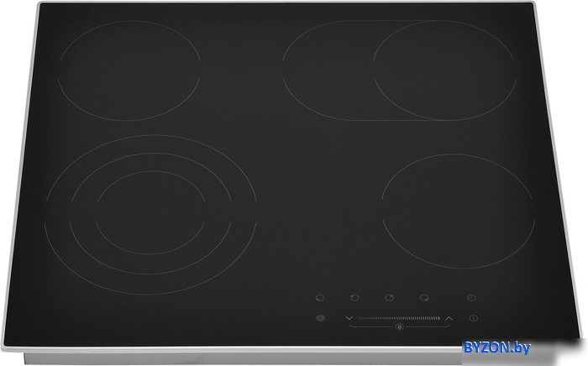Touch the triple-ring front-left cooking zone
This screenshot has width=588, height=366.
click(x=150, y=215)
